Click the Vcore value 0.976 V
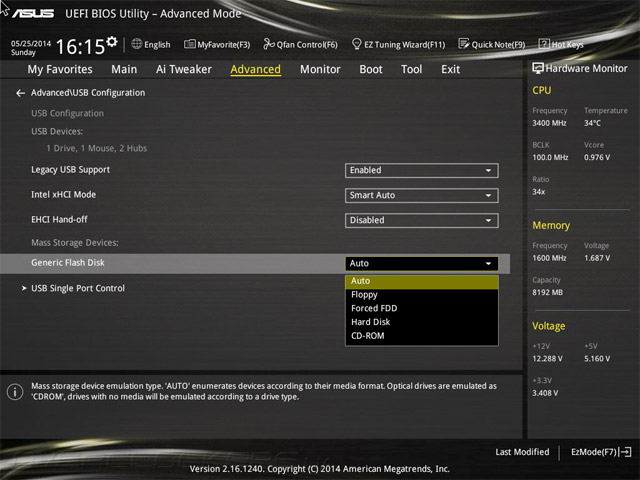640x480 pixels. (x=597, y=157)
